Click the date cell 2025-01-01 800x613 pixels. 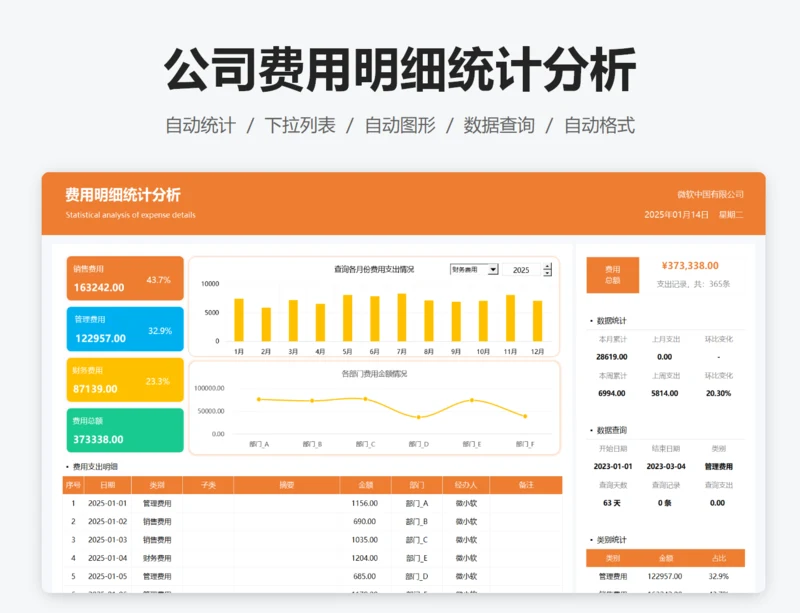click(107, 503)
